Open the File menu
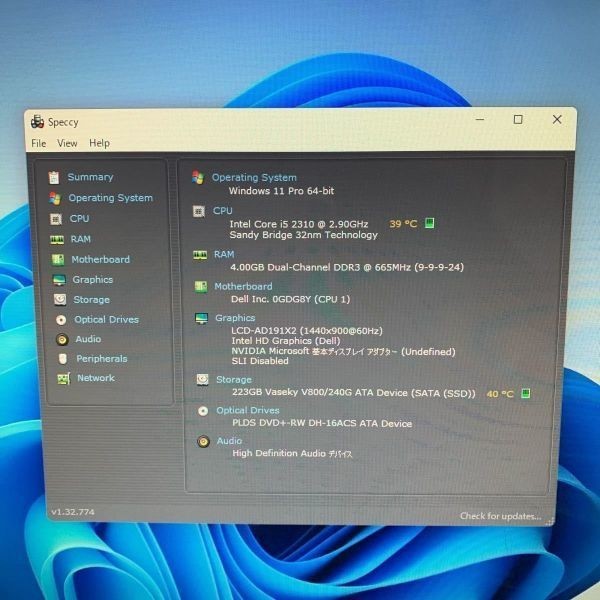Image resolution: width=600 pixels, height=600 pixels. [39, 143]
